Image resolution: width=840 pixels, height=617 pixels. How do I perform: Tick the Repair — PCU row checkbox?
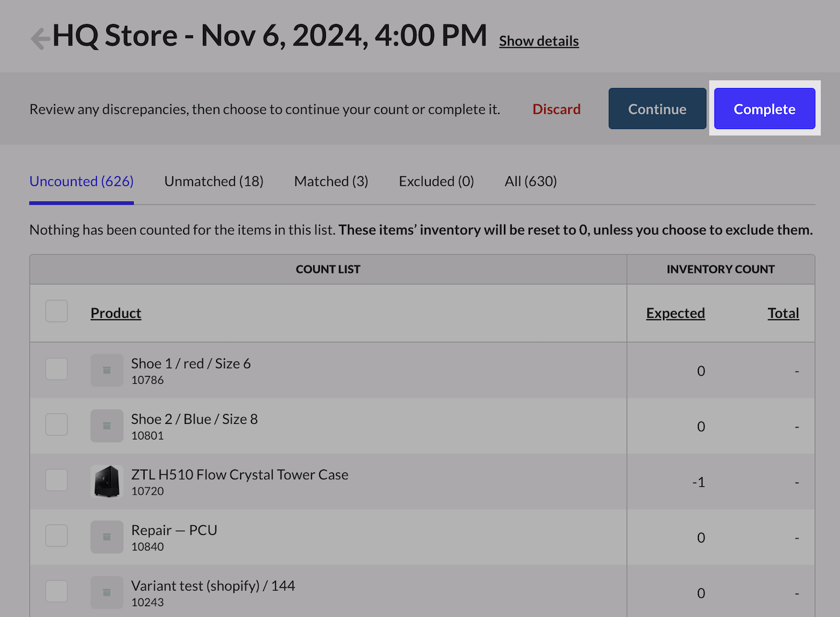(x=56, y=535)
